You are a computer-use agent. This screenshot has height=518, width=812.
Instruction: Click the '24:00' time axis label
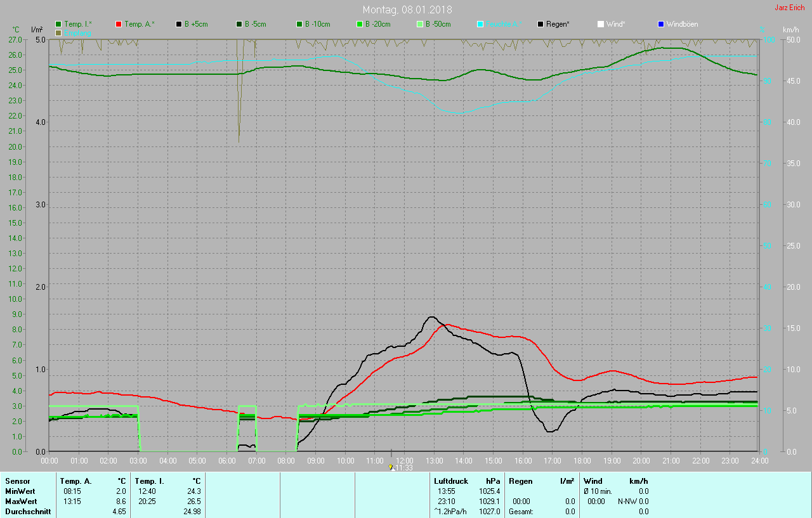pyautogui.click(x=759, y=460)
